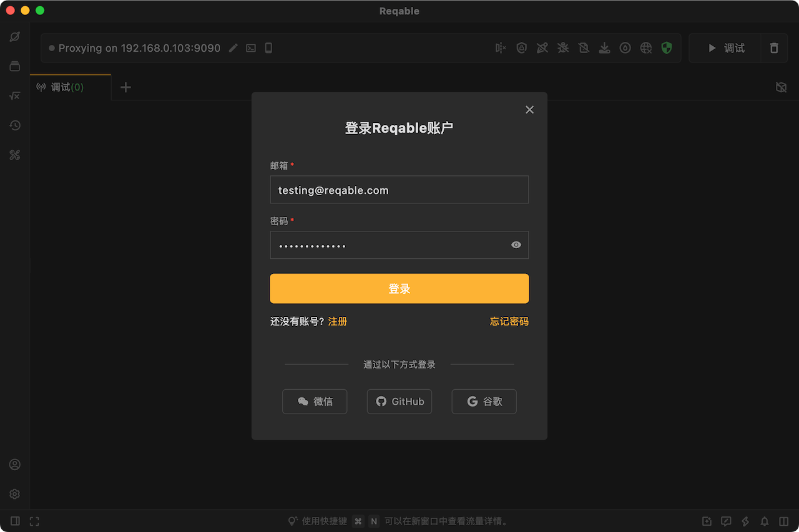Toggle fullscreen icon in bottom left
799x532 pixels.
click(34, 521)
